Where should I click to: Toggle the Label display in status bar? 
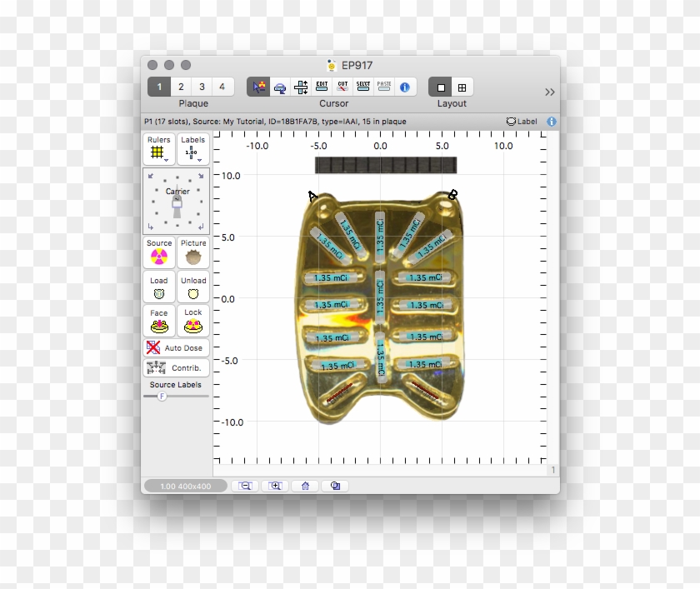[518, 121]
